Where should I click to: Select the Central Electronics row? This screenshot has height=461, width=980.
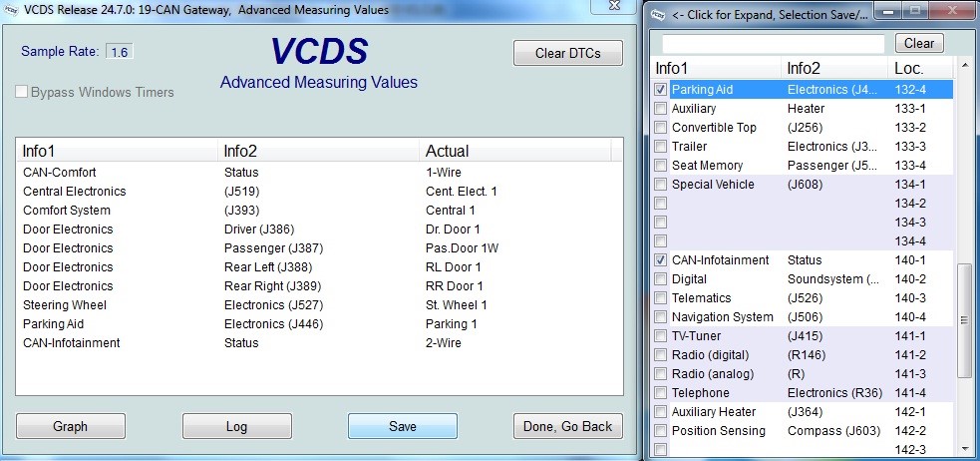tap(319, 192)
